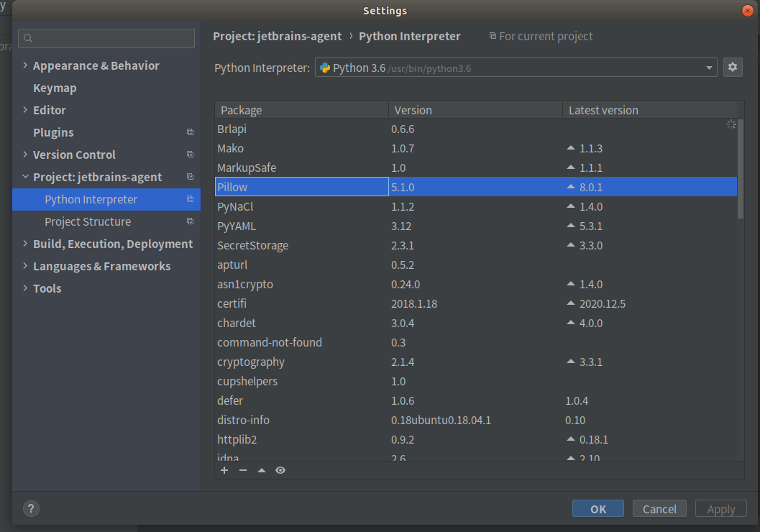Select the PyNaCl package row
760x532 pixels.
pyautogui.click(x=476, y=206)
